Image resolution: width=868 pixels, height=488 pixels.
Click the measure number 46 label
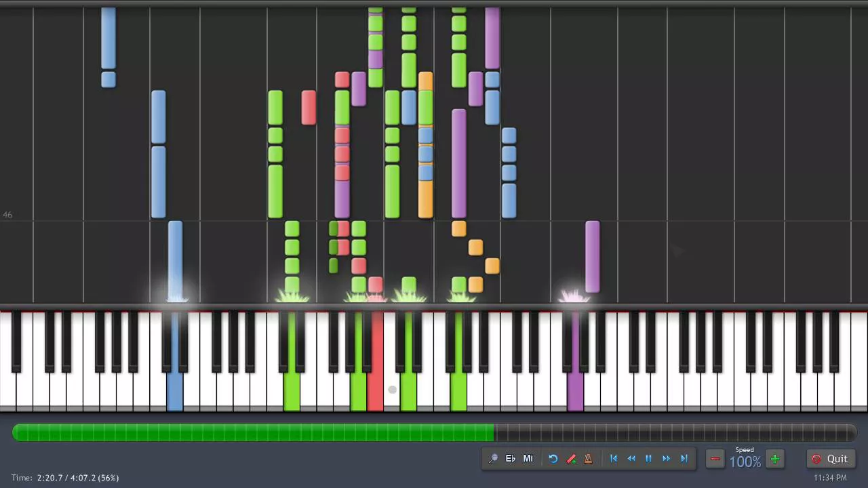coord(7,215)
